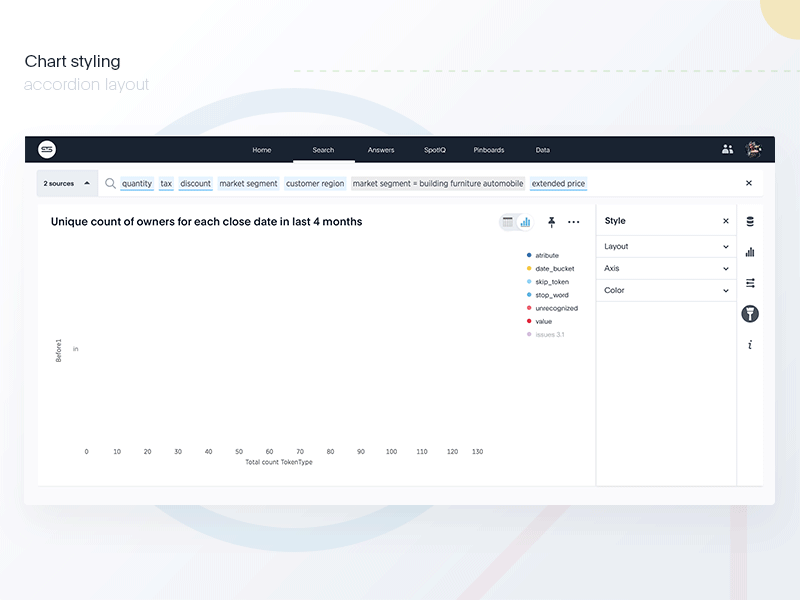Select the chart view icon
This screenshot has height=600, width=800.
tap(525, 222)
